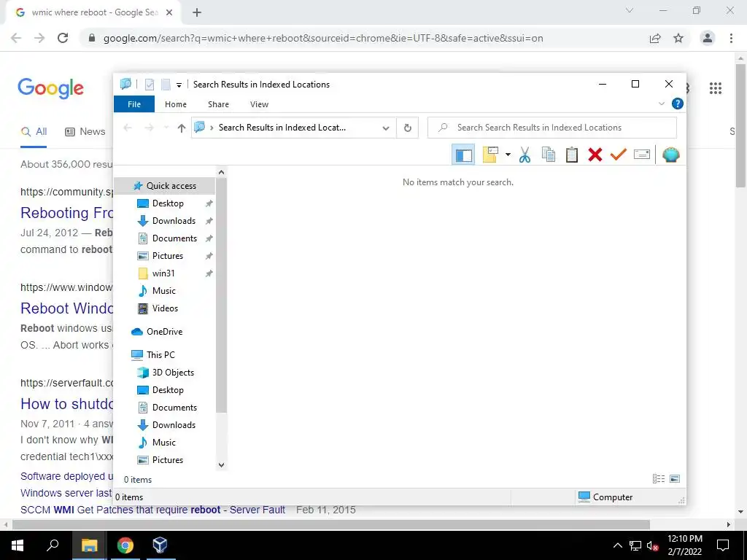Click the Google logo
Screen dimensions: 747x560
coord(50,88)
